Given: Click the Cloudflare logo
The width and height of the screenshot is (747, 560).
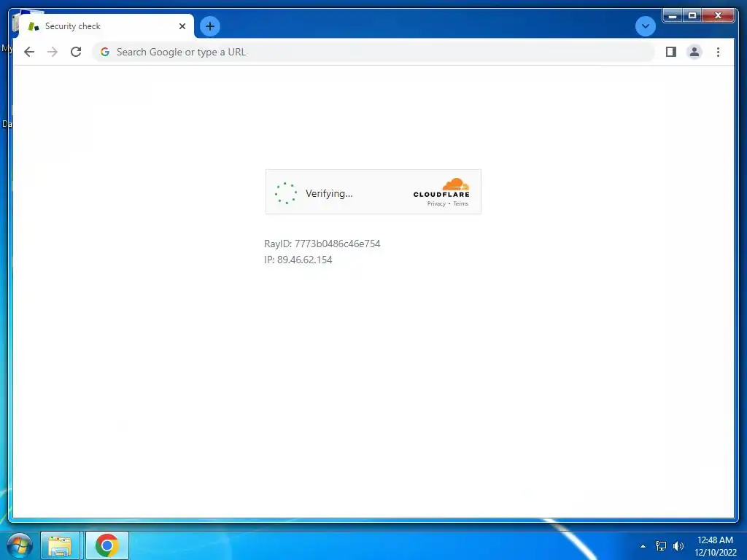Looking at the screenshot, I should [x=441, y=187].
